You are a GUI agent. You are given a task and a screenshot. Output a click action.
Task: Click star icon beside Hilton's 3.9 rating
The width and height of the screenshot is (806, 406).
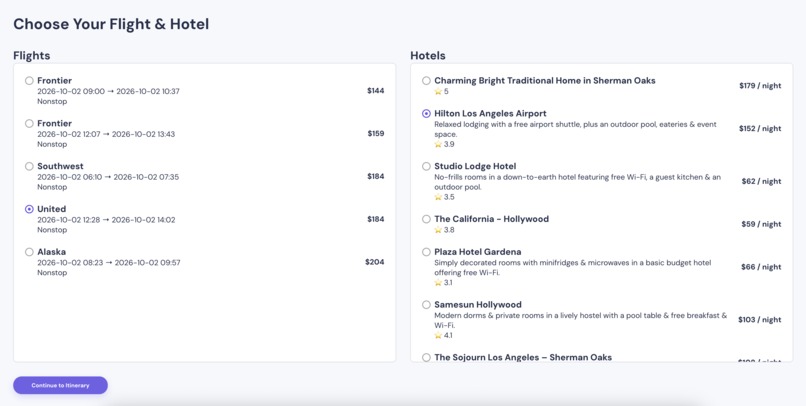tap(438, 144)
